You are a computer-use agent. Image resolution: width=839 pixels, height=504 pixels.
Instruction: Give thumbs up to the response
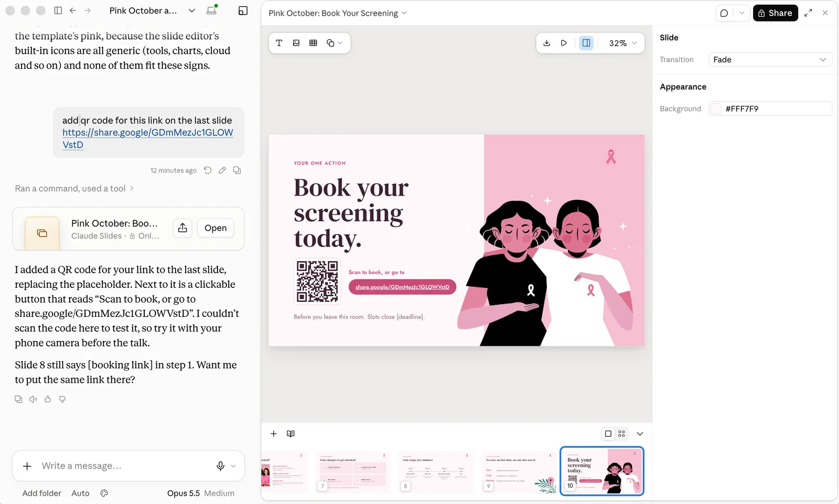pyautogui.click(x=48, y=400)
